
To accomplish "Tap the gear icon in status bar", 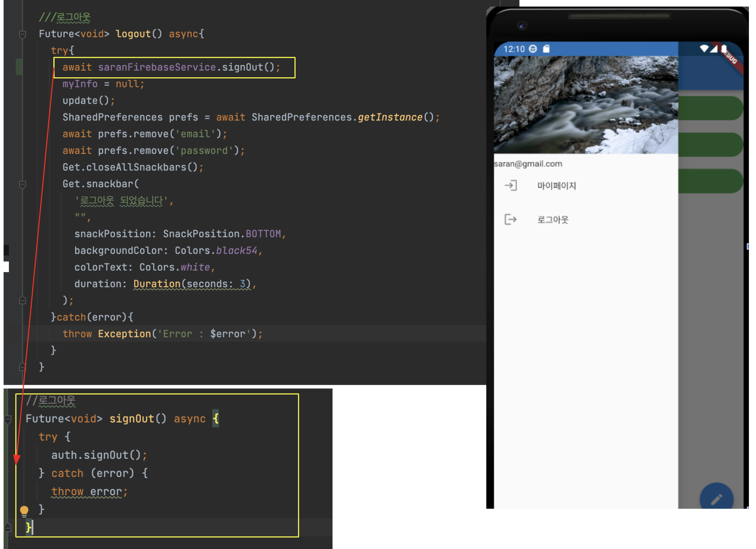I will (x=533, y=49).
